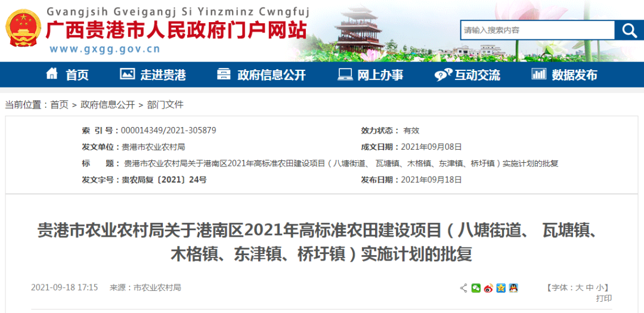Image resolution: width=644 pixels, height=313 pixels.
Task: Share via QQ penguin icon
Action: [513, 288]
